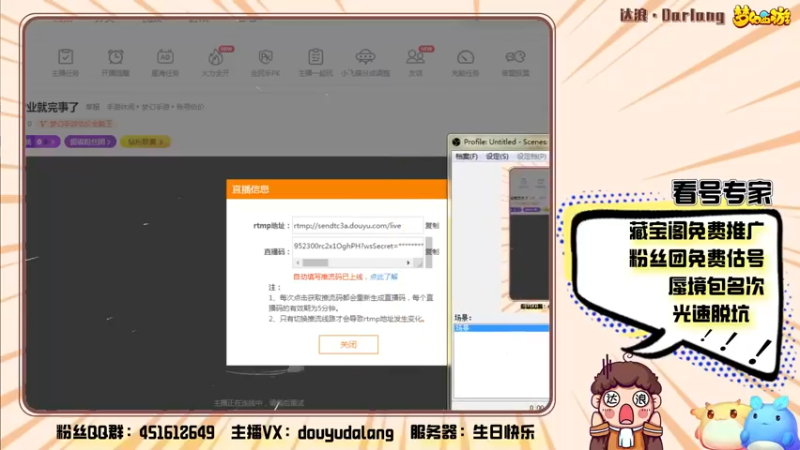Open the 手游休闲 category link

[x=120, y=107]
